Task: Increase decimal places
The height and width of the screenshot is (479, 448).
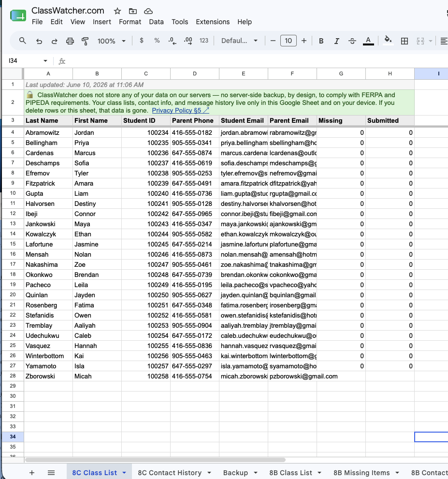Action: pos(188,41)
